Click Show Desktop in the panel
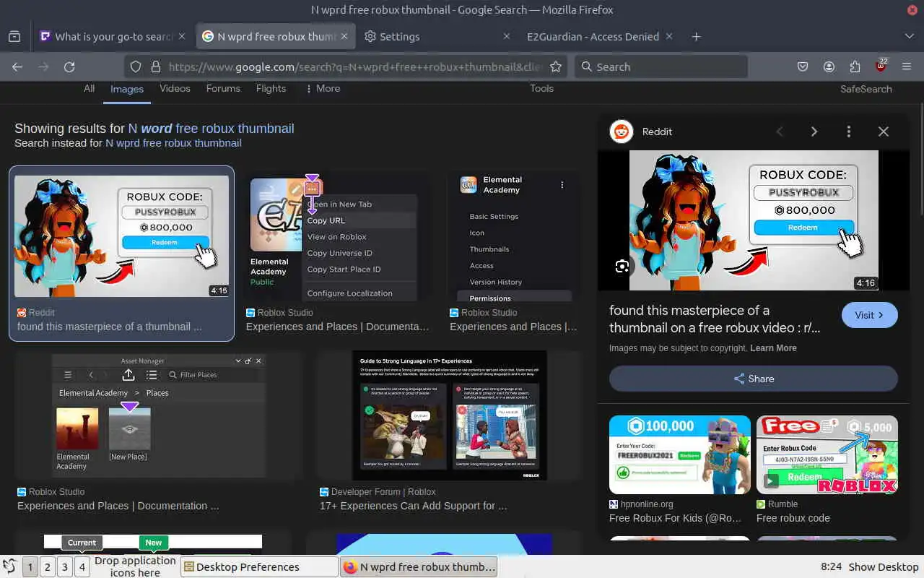The width and height of the screenshot is (924, 578). pyautogui.click(x=884, y=567)
